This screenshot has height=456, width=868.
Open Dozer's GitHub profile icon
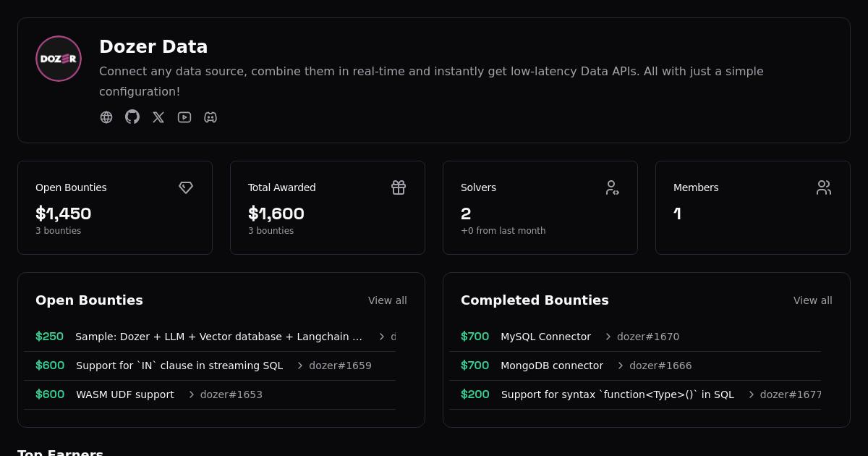132,117
